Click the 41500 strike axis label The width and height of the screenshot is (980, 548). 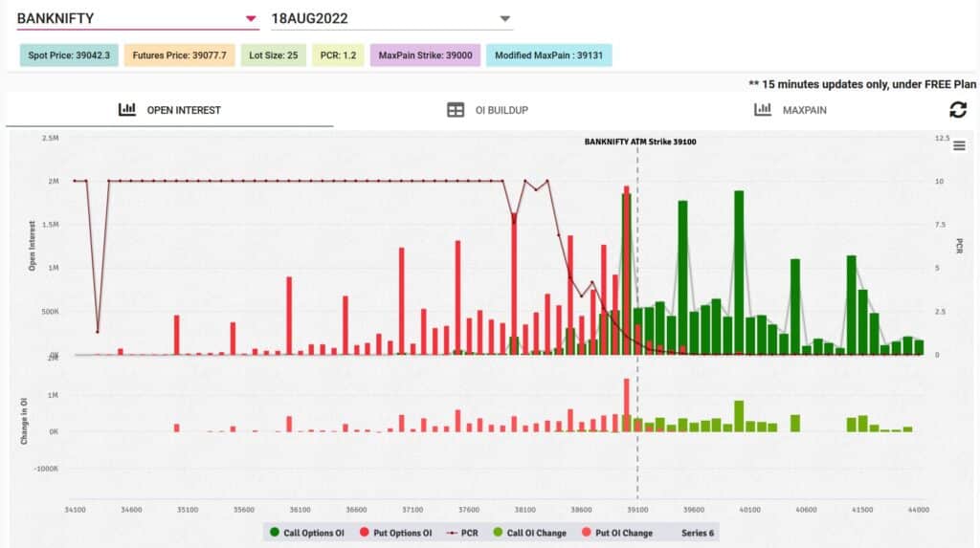[x=862, y=510]
